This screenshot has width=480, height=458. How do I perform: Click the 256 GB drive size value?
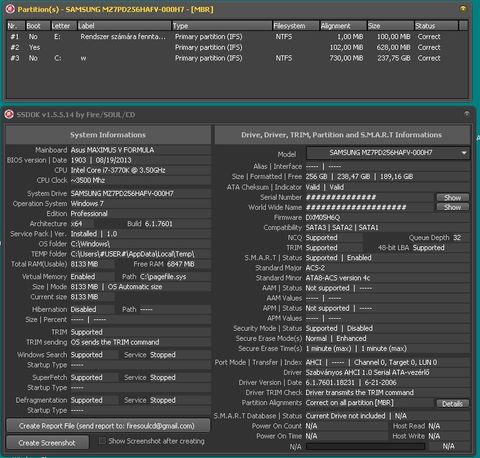(x=316, y=176)
